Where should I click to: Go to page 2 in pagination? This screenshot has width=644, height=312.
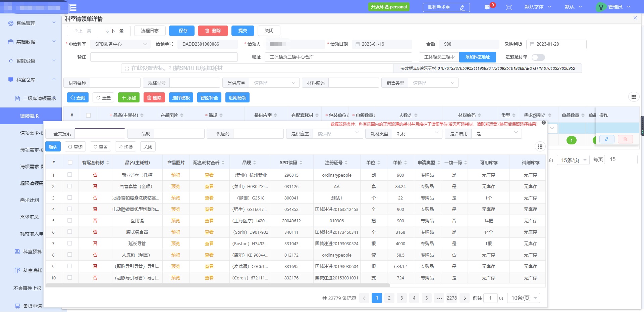pyautogui.click(x=389, y=298)
